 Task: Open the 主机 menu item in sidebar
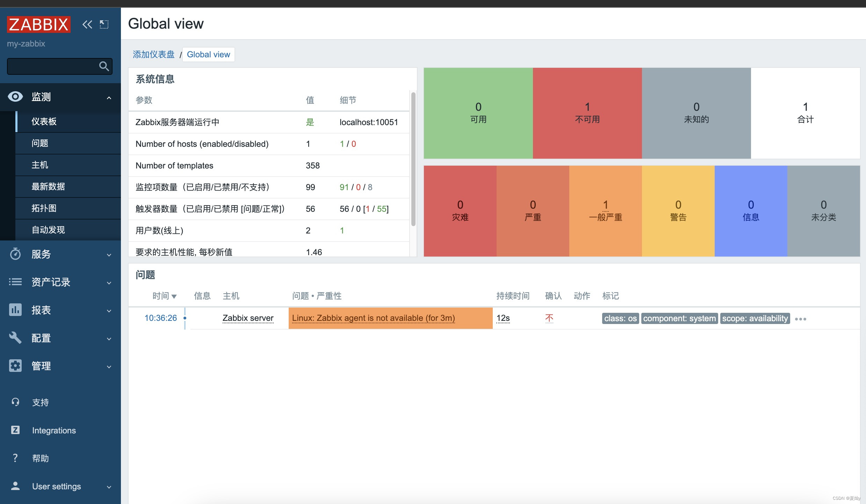(68, 165)
